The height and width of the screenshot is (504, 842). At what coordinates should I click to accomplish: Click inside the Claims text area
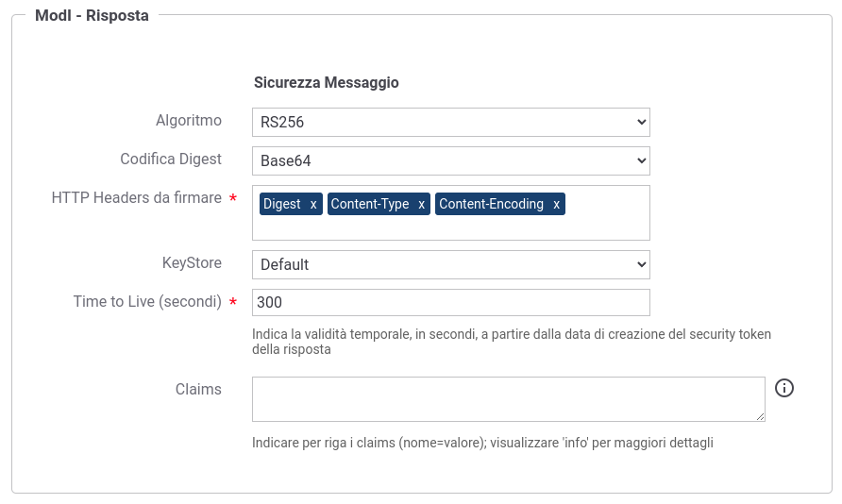click(509, 399)
